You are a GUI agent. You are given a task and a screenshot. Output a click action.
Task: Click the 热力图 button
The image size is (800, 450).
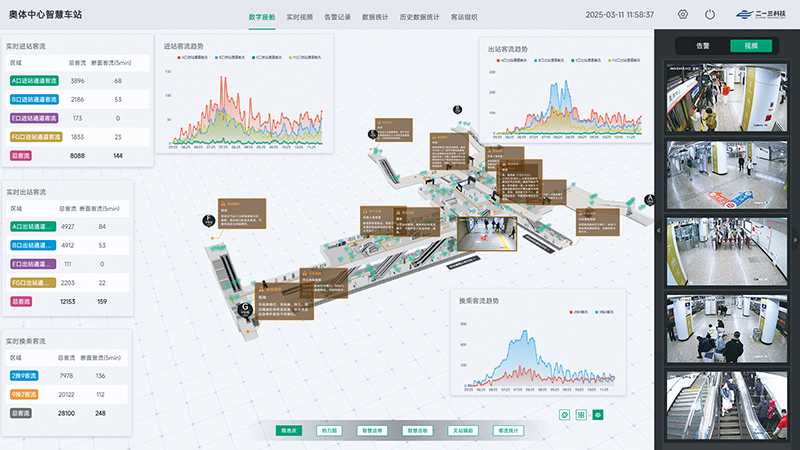(329, 430)
